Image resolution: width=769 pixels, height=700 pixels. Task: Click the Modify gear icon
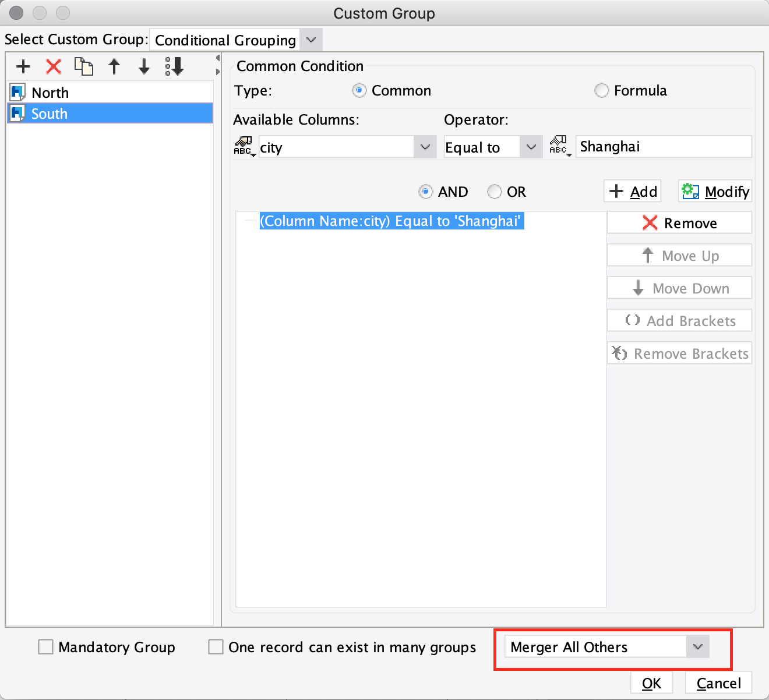coord(714,191)
